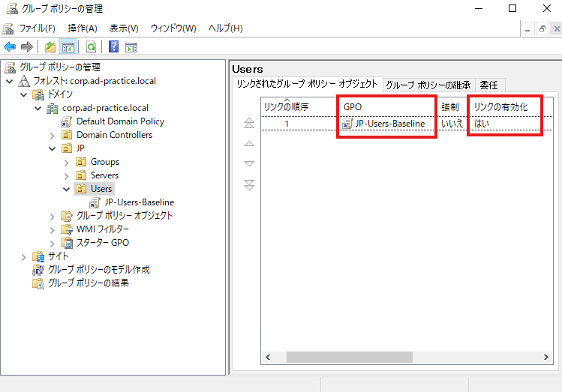Sort by 強制 column header
The image size is (562, 392).
point(452,106)
